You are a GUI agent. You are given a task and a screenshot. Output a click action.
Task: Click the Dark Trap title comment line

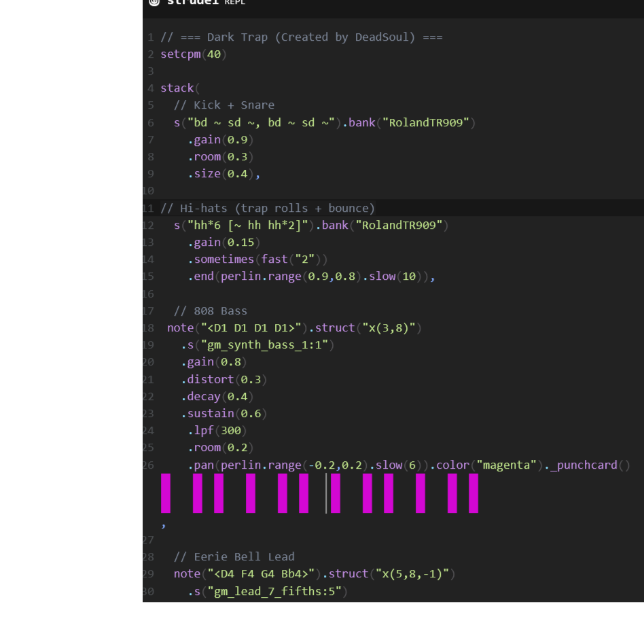click(302, 37)
